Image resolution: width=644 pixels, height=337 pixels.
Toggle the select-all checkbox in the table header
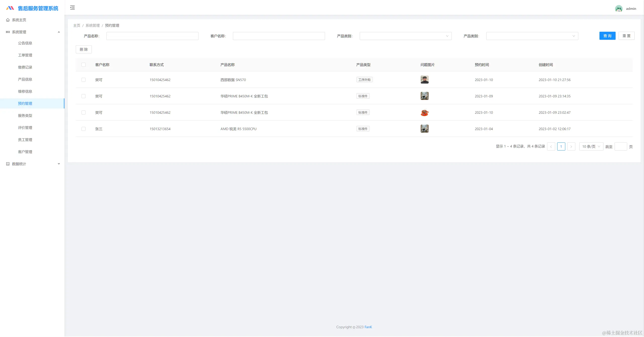[x=84, y=65]
